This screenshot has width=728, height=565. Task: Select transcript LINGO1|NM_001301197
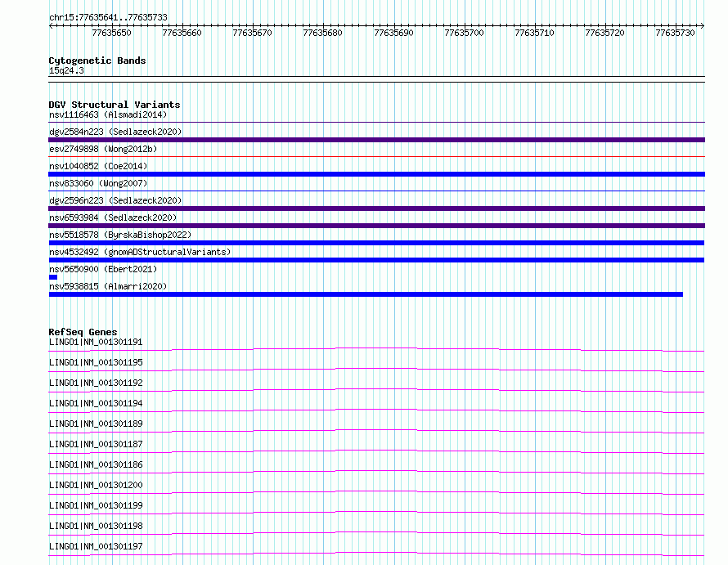(96, 546)
